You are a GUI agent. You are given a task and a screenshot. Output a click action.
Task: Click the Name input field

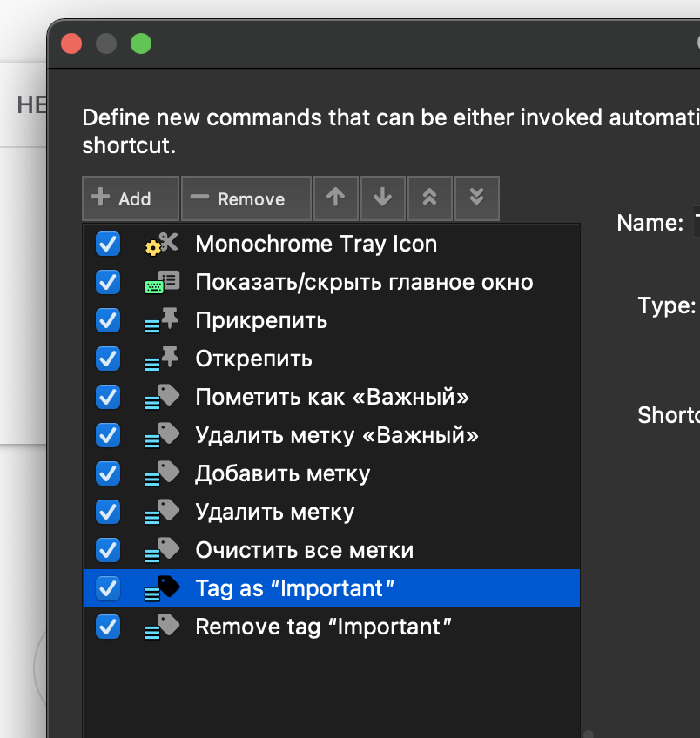pyautogui.click(x=696, y=223)
